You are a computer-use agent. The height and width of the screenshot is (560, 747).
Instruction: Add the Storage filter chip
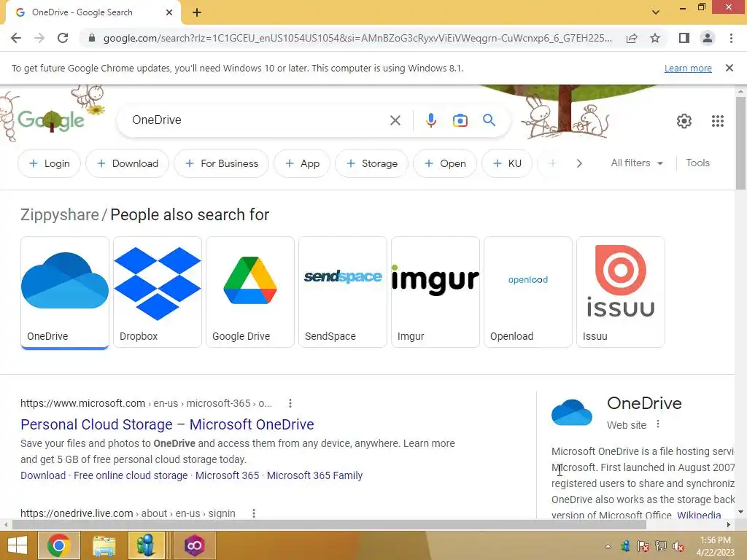click(x=371, y=163)
